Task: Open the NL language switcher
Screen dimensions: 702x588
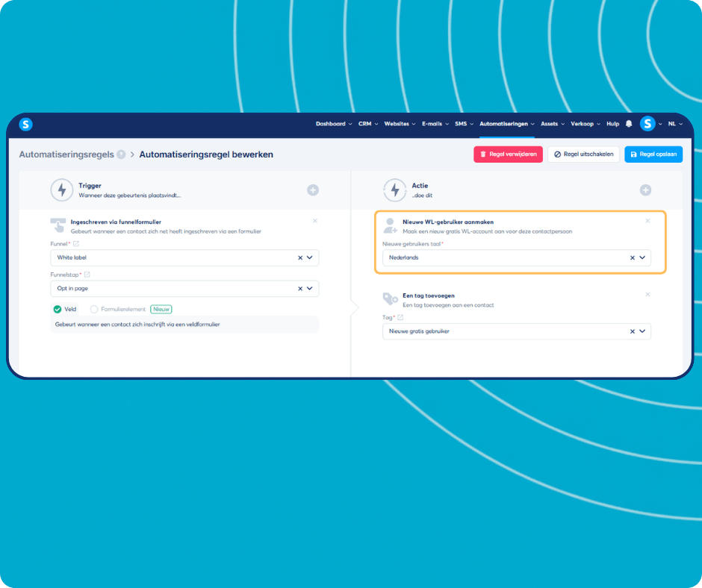Action: coord(675,124)
